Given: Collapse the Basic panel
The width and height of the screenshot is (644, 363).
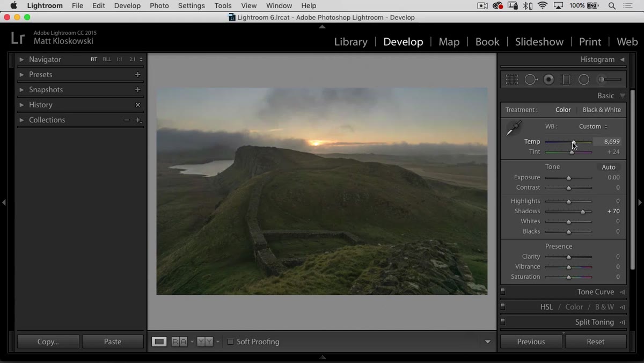Looking at the screenshot, I should 623,96.
